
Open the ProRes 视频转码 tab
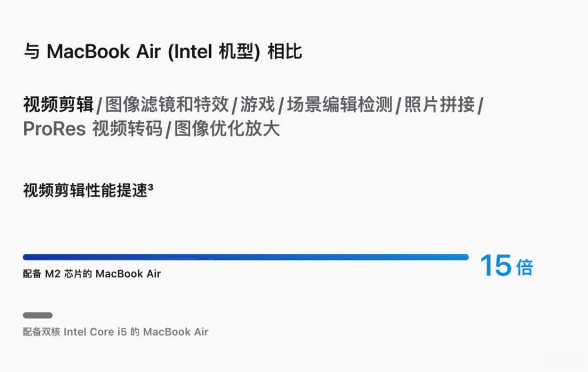click(93, 129)
